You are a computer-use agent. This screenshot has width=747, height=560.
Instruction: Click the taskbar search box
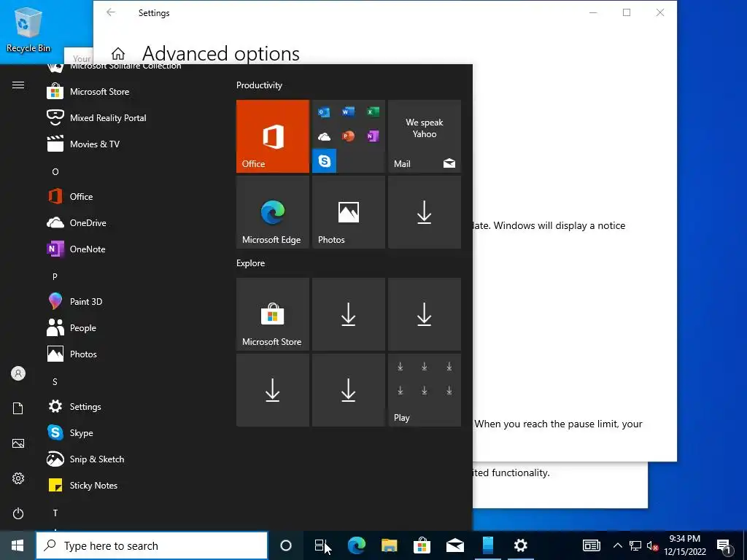(x=152, y=545)
